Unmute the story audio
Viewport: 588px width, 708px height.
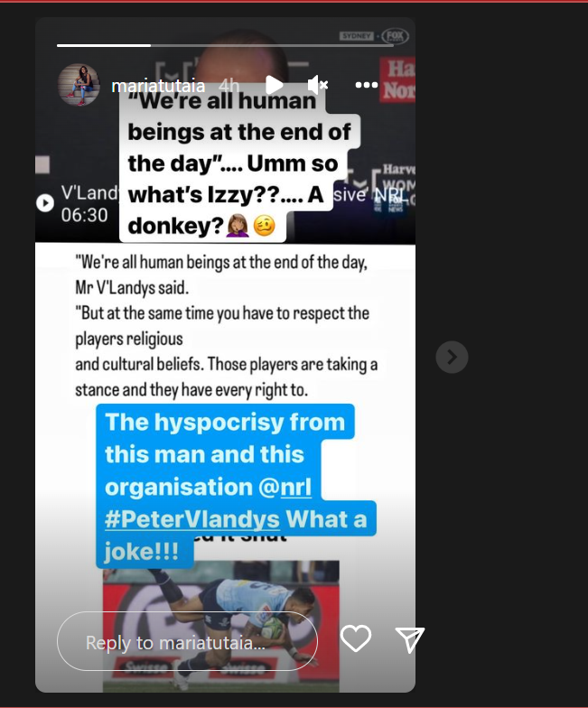[318, 85]
